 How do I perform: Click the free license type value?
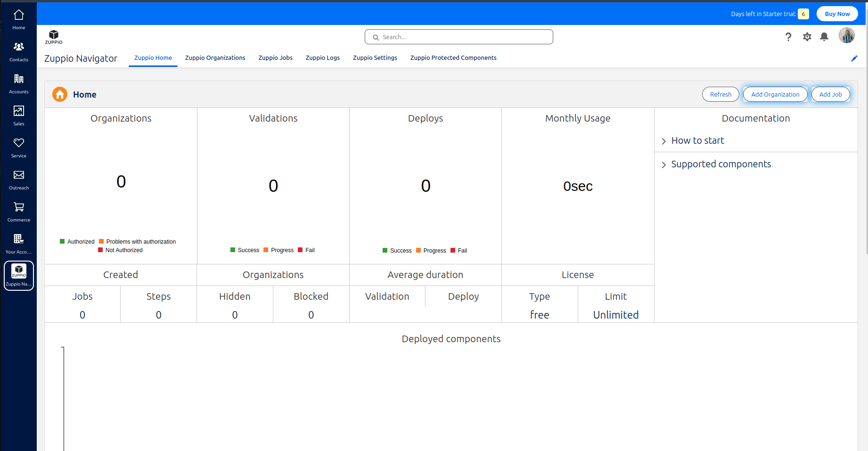pyautogui.click(x=540, y=315)
